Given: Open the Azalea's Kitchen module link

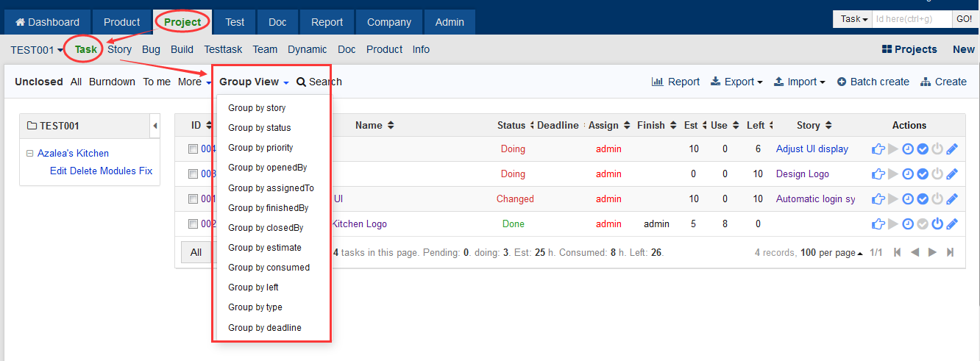Looking at the screenshot, I should [x=73, y=153].
